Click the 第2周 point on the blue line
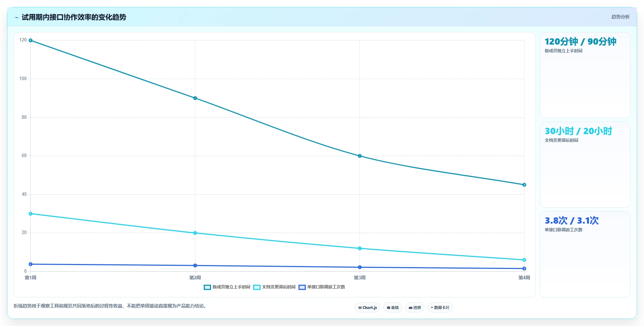 click(x=195, y=266)
